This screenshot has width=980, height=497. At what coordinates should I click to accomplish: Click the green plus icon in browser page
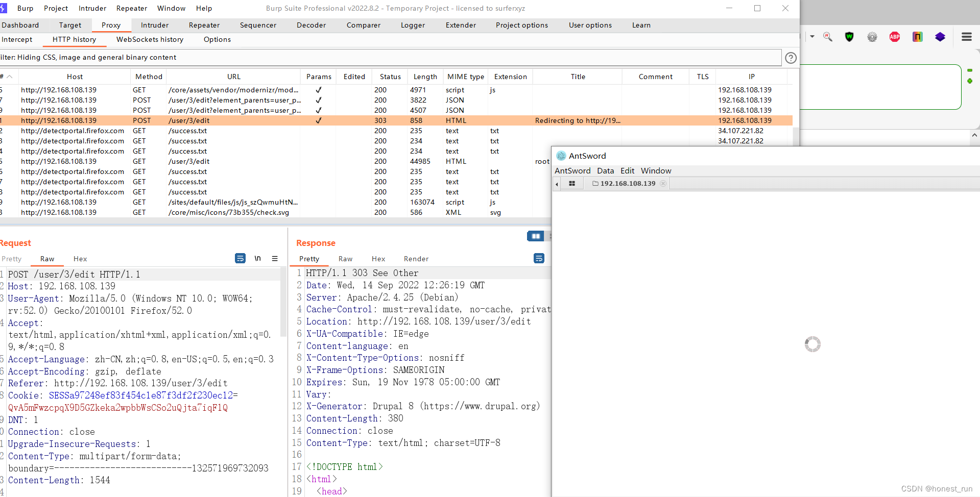pyautogui.click(x=970, y=81)
